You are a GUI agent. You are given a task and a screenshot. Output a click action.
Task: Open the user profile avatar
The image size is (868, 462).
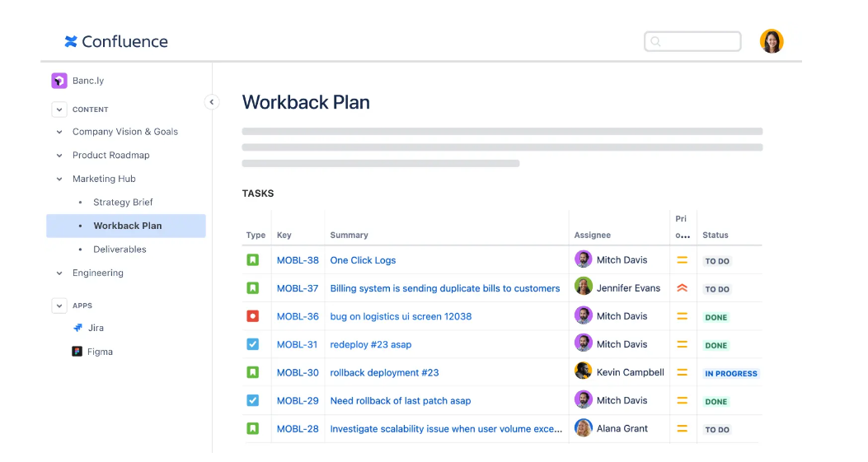point(771,41)
